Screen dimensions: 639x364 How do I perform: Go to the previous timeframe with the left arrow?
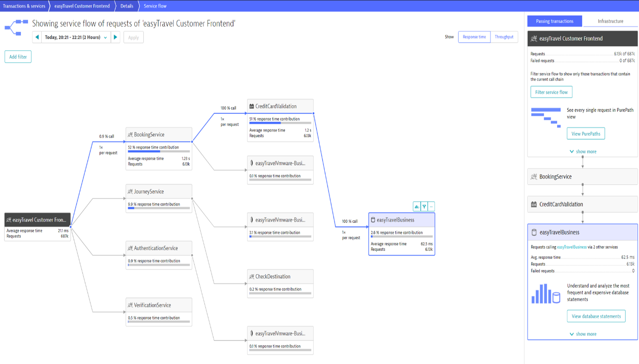click(37, 37)
